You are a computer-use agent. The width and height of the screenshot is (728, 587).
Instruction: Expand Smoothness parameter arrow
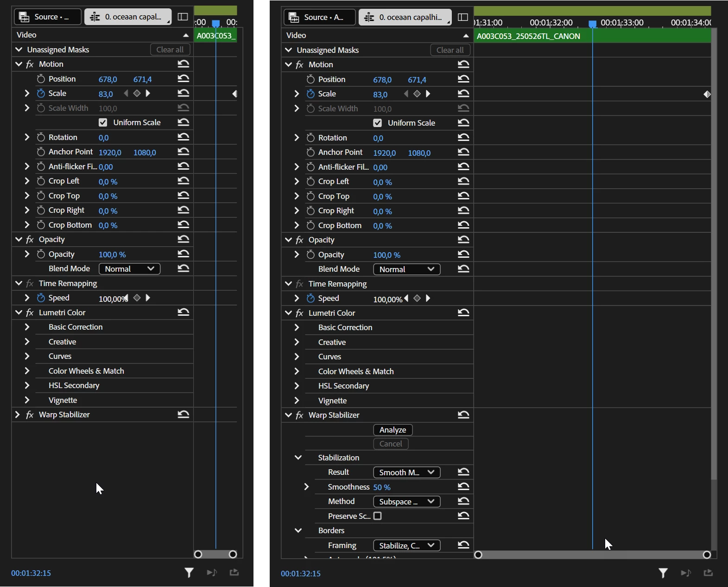point(306,487)
